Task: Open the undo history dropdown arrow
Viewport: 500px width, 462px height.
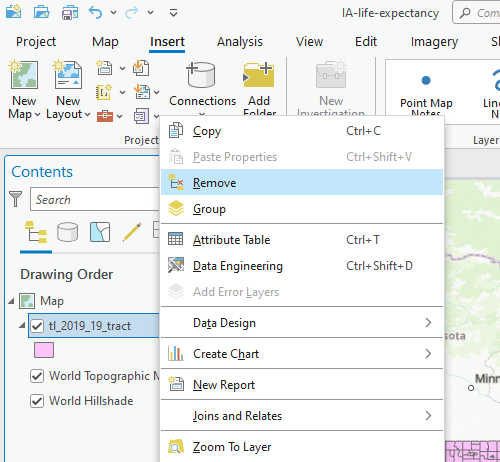Action: tap(113, 13)
